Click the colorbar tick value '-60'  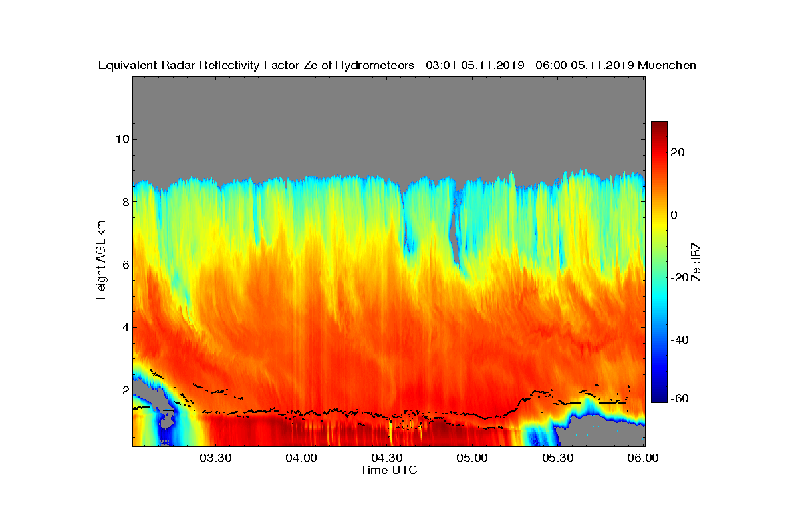(x=678, y=398)
